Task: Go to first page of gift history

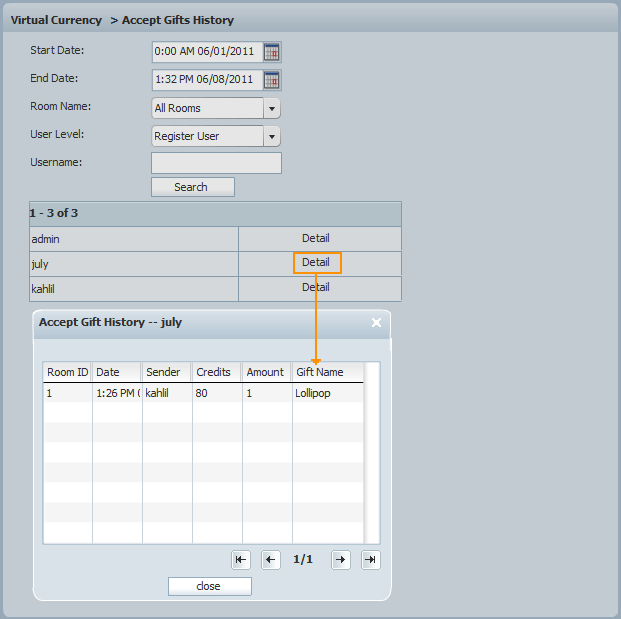Action: 240,560
